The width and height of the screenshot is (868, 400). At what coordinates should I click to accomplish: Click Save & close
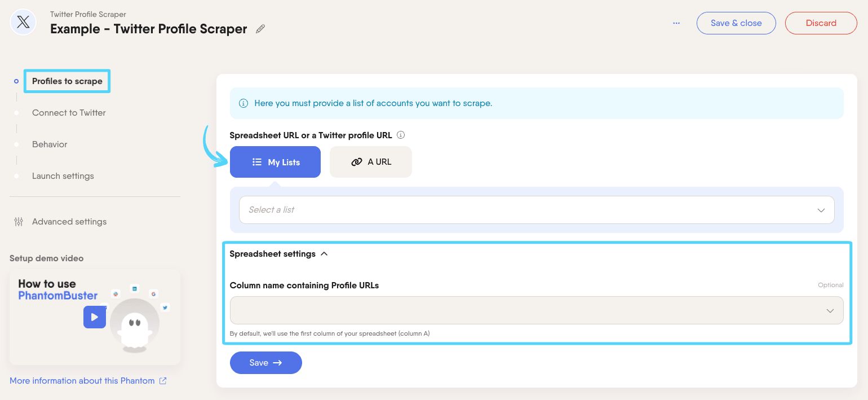tap(736, 23)
